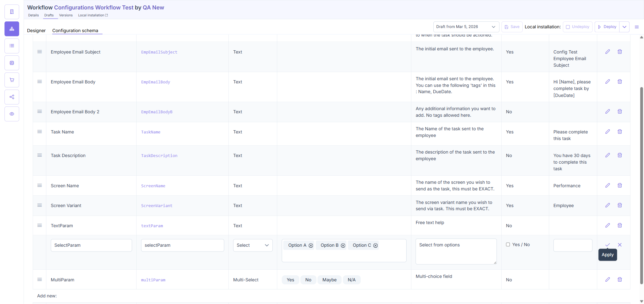Screen dimensions: 644x304
Task: Switch to the Versions tab
Action: (66, 15)
